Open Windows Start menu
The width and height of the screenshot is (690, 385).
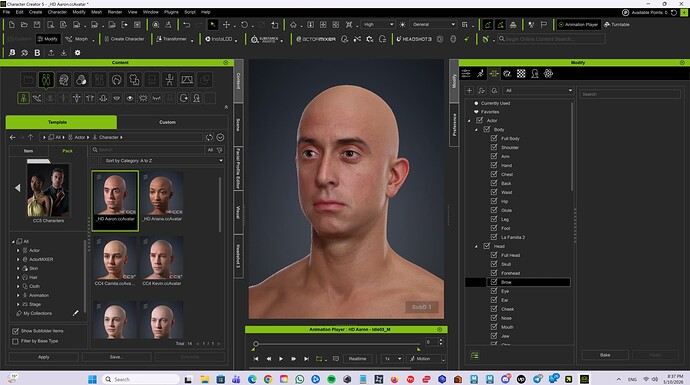point(92,379)
